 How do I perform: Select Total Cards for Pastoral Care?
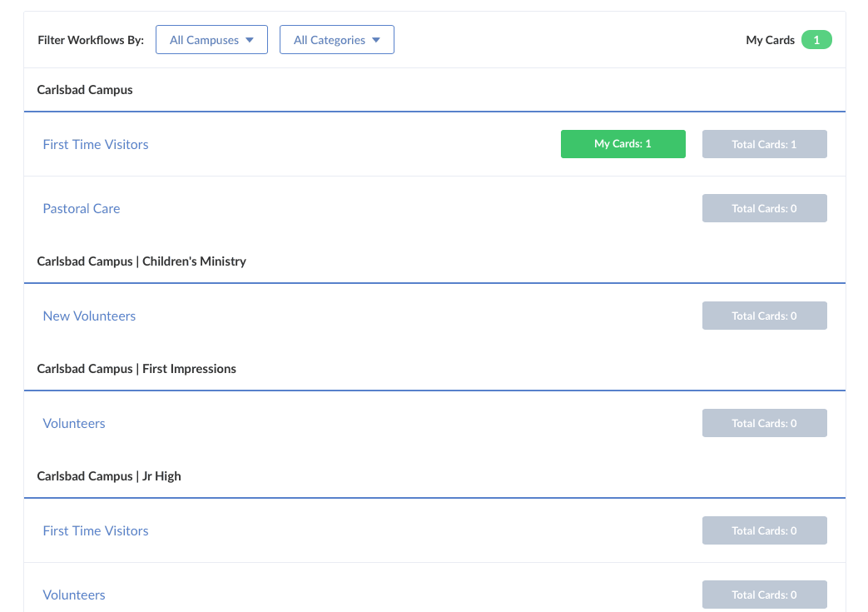(x=764, y=208)
